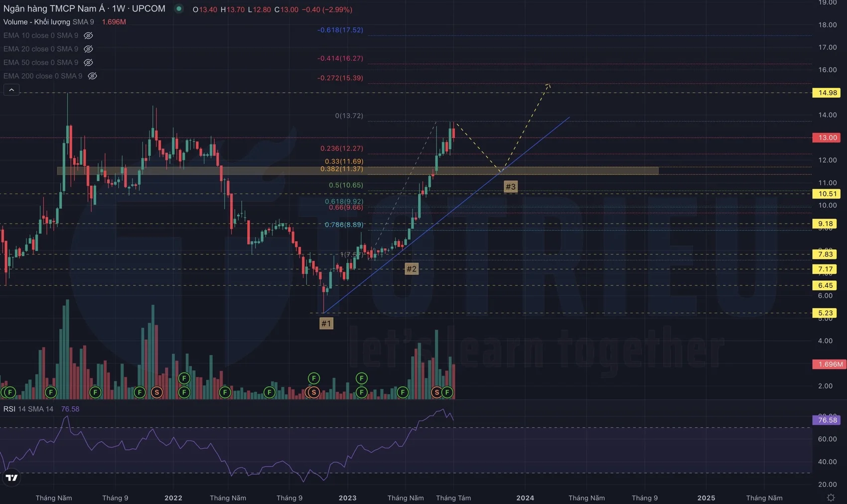
Task: Click the C13.00 close value in header
Action: pos(286,9)
